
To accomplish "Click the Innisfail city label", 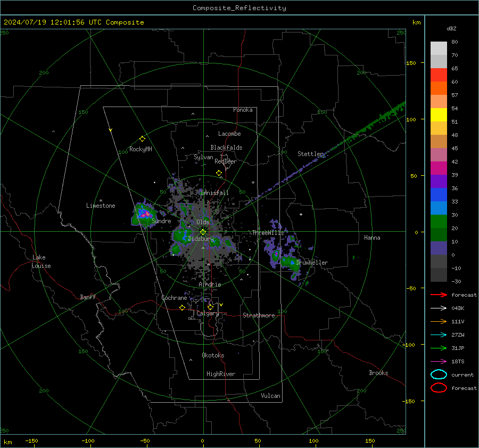I will tap(214, 193).
